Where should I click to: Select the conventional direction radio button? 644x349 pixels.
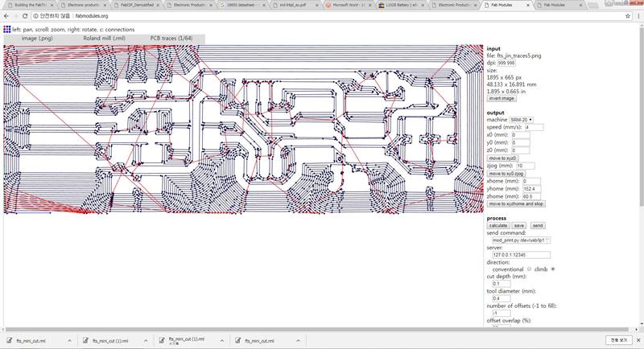pos(529,269)
